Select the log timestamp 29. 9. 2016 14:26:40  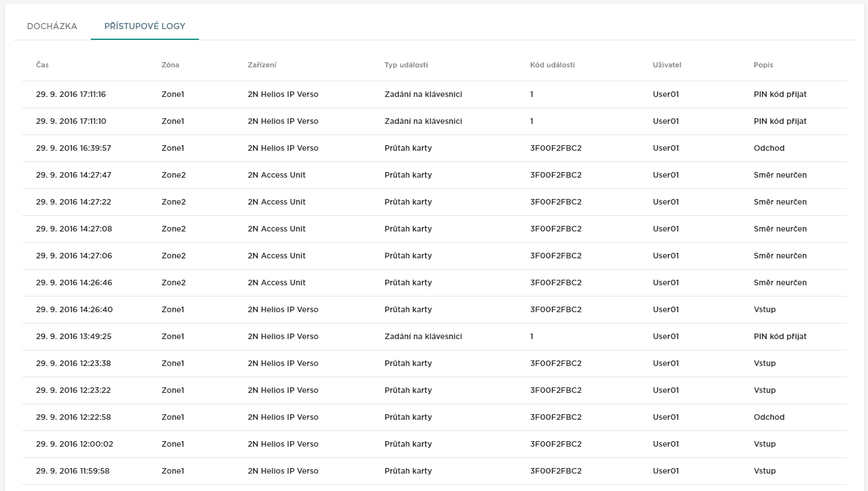pos(74,309)
